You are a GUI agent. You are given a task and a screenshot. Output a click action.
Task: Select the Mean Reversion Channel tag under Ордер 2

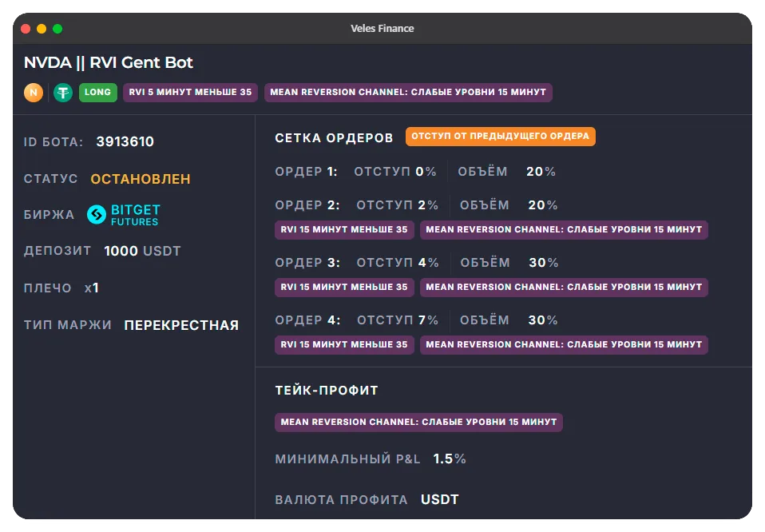click(564, 230)
